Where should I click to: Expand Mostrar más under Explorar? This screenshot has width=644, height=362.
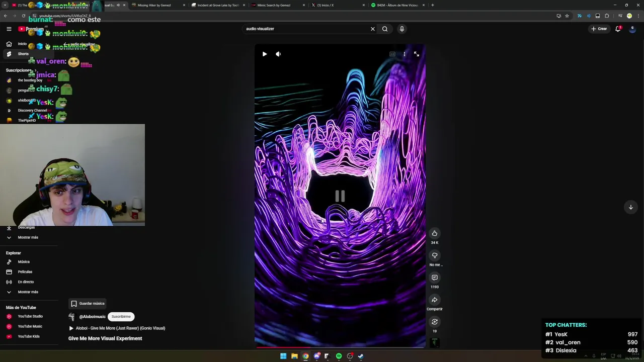tap(28, 292)
